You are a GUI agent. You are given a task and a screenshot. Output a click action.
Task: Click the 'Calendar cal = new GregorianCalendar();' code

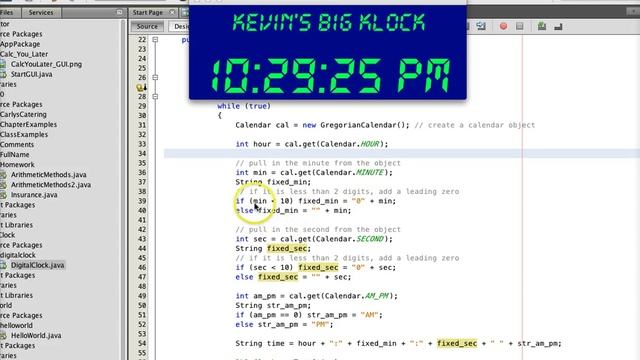coord(322,125)
